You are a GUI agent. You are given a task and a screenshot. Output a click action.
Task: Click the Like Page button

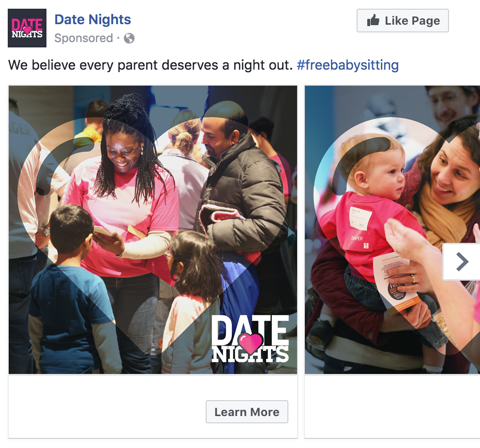403,20
